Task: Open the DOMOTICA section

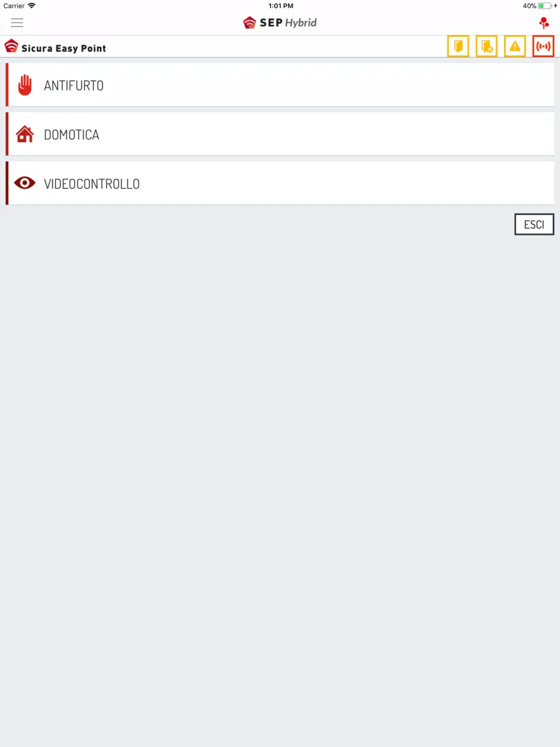Action: [x=280, y=134]
